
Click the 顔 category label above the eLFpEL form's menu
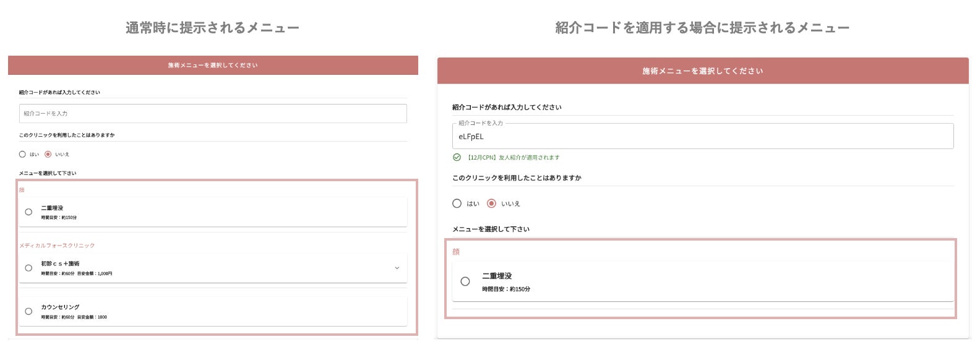point(456,252)
